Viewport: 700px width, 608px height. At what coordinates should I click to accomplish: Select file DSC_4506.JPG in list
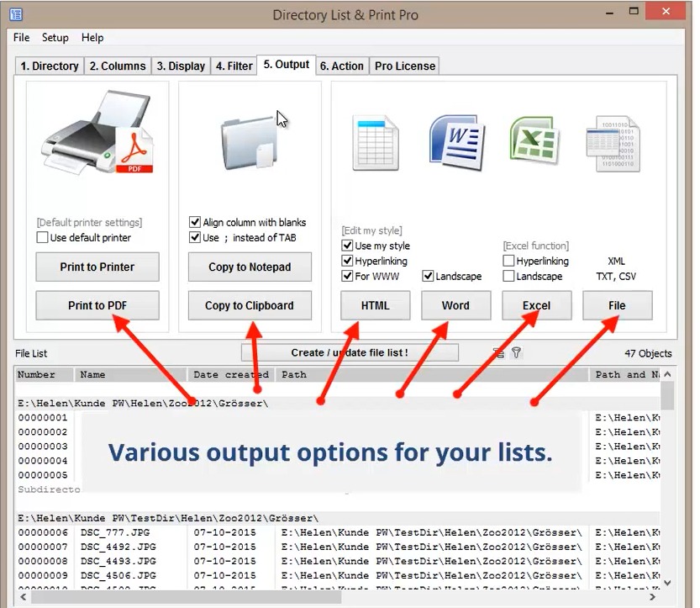118,575
